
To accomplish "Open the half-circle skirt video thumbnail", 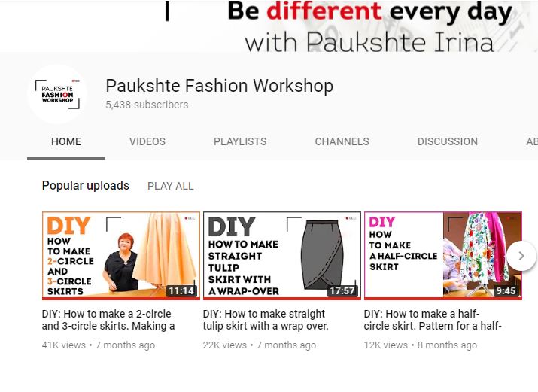I will pyautogui.click(x=442, y=256).
